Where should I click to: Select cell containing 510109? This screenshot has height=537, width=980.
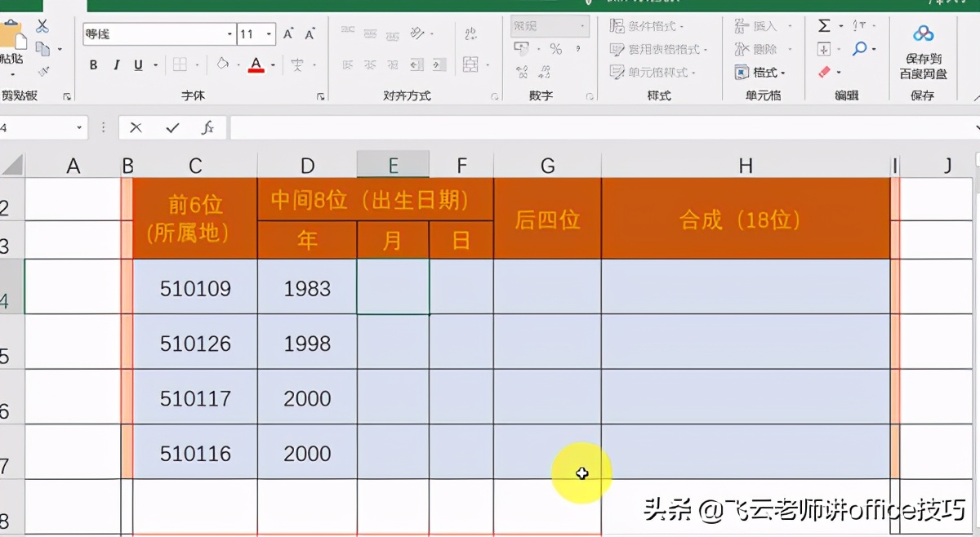point(195,288)
